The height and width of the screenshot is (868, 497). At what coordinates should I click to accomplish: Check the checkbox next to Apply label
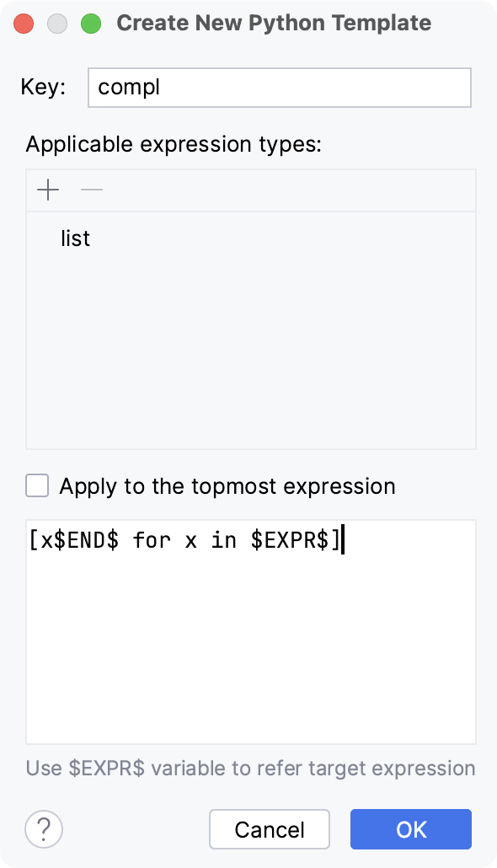point(36,486)
